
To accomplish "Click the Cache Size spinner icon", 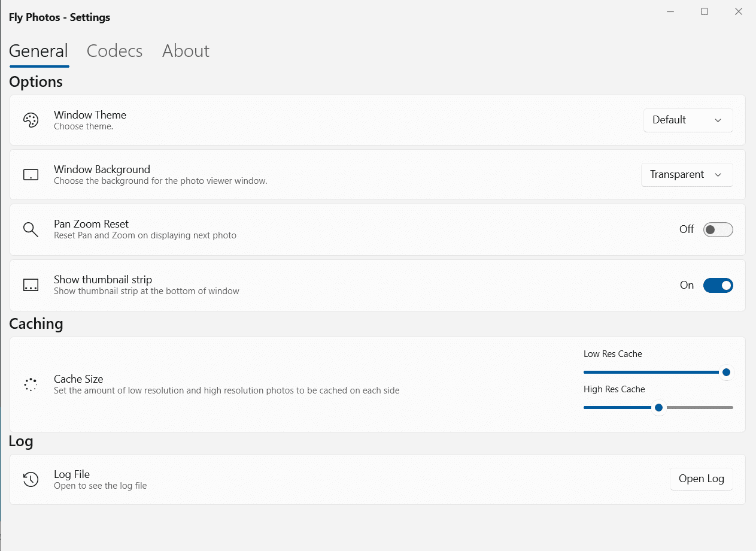I will [31, 385].
